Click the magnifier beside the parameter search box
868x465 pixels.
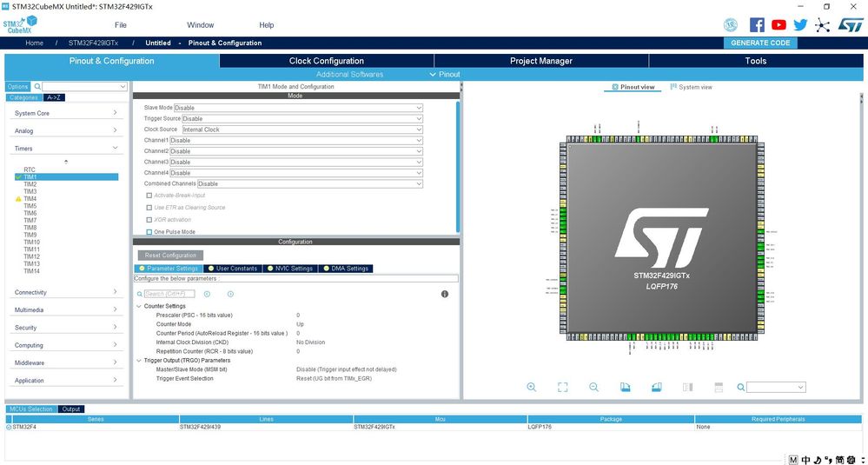140,294
